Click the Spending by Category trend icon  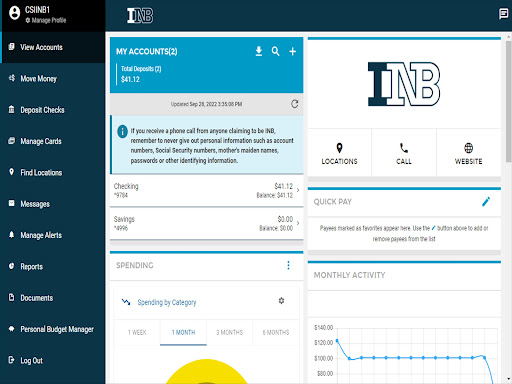(126, 302)
